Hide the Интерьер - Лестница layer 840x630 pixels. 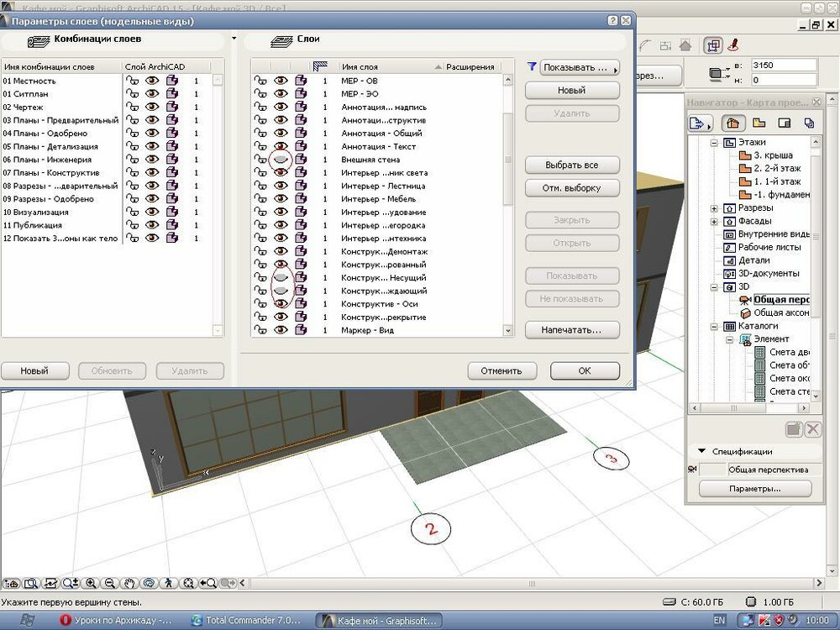(281, 186)
